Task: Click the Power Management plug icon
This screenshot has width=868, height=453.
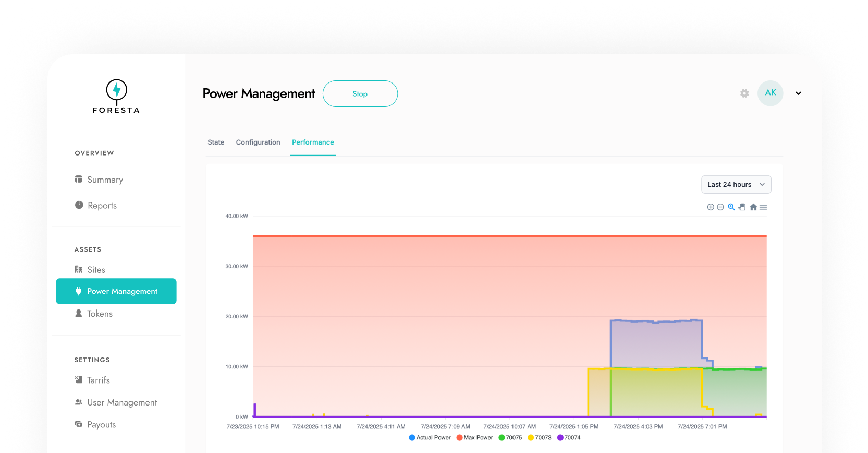Action: pos(79,291)
